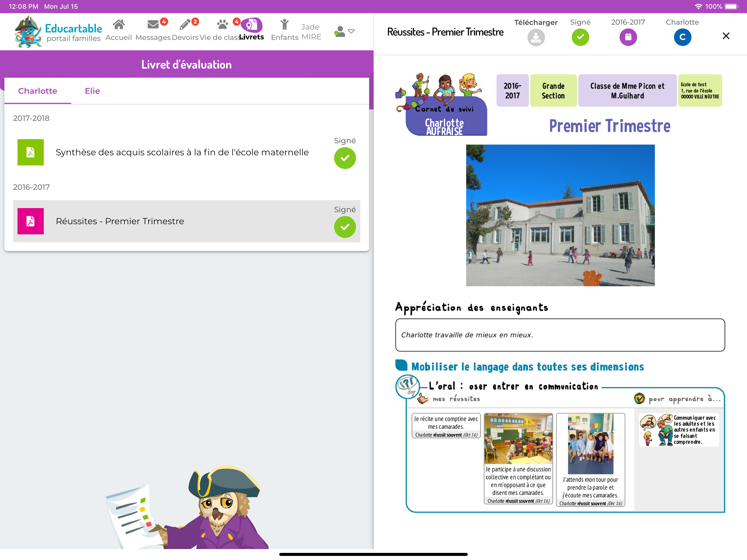Open Enfants child icon
This screenshot has height=560, width=747.
tap(285, 24)
